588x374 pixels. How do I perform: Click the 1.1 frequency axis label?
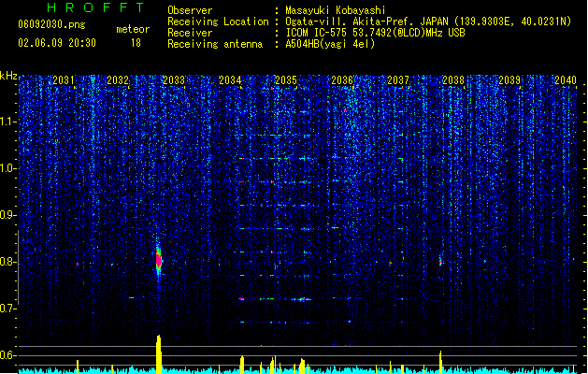(x=8, y=122)
